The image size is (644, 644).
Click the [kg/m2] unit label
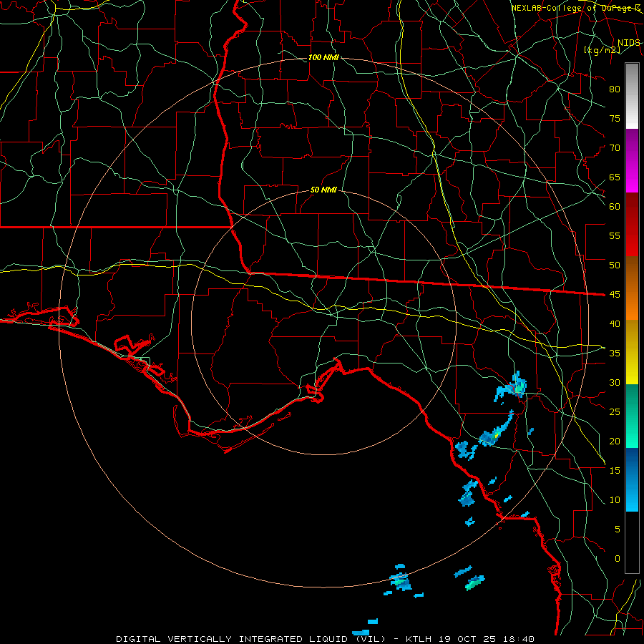tap(602, 50)
